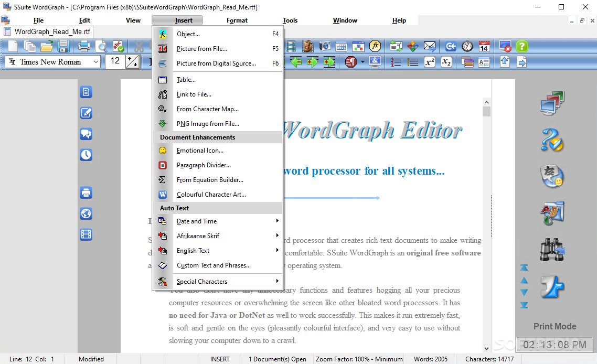This screenshot has width=597, height=364.
Task: Select Emotional Icon... entry
Action: coord(218,151)
